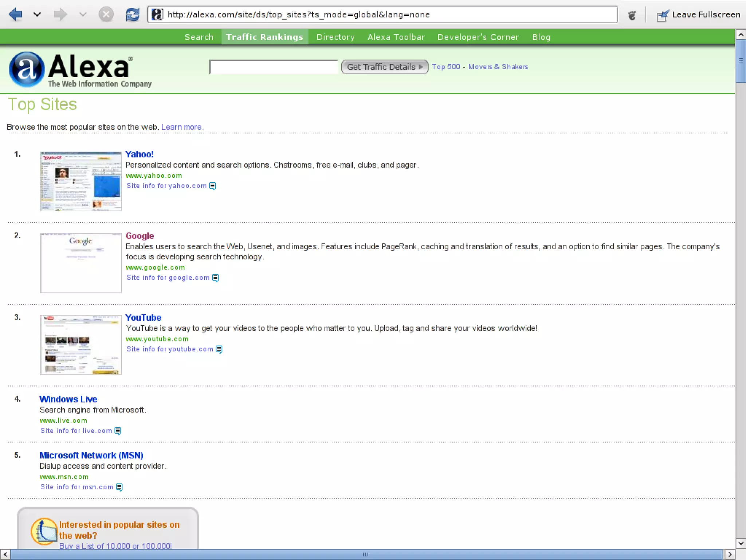Click site info icon next to google.com
Image resolution: width=746 pixels, height=560 pixels.
pyautogui.click(x=216, y=278)
